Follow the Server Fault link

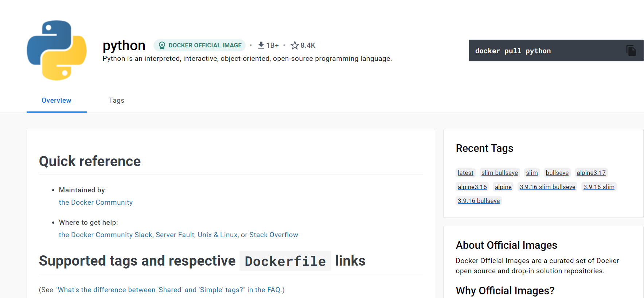point(175,235)
